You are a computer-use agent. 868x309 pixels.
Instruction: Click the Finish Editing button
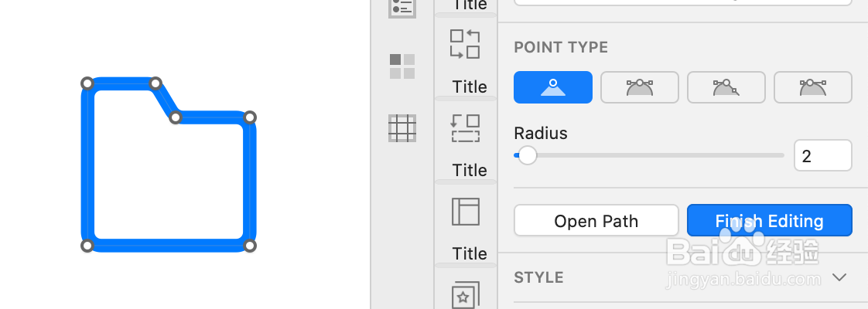770,221
